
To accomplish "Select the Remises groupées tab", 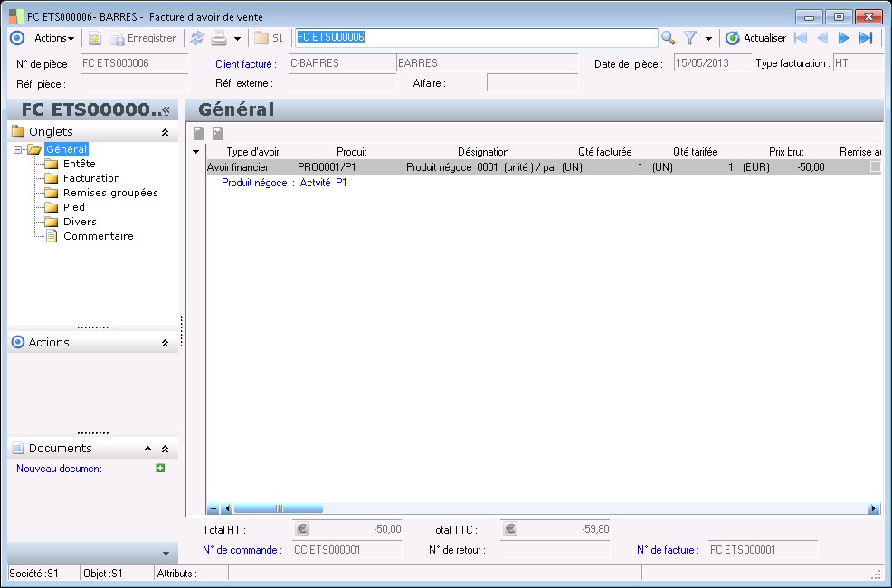I will coord(110,193).
